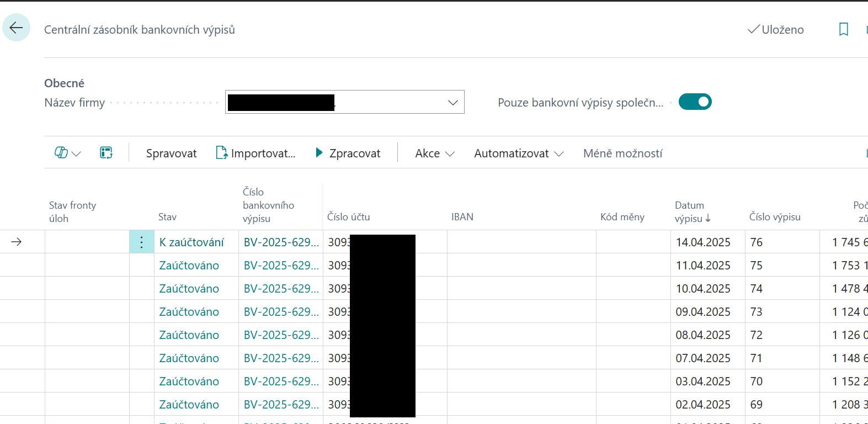Click the analyze view icon in toolbar
The height and width of the screenshot is (424, 868).
[106, 153]
